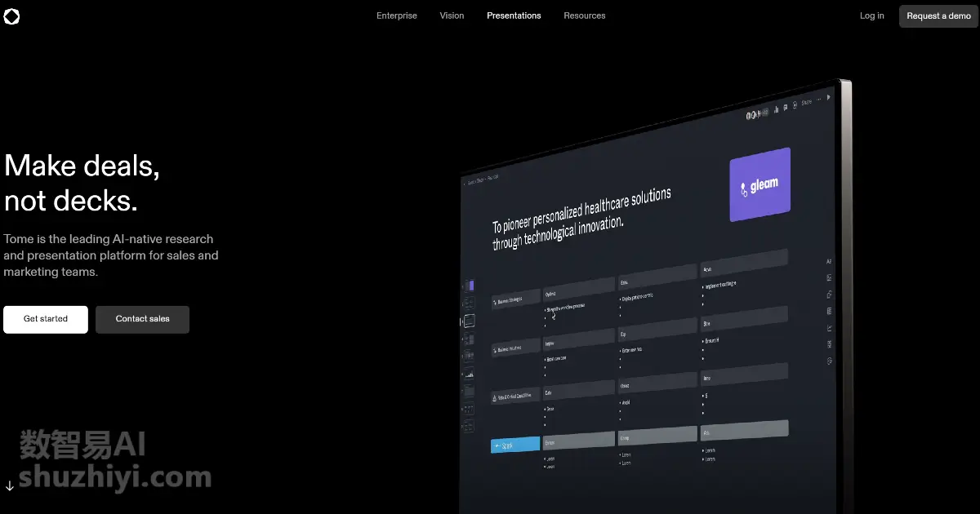Click the Get started button
This screenshot has height=514, width=980.
(46, 319)
